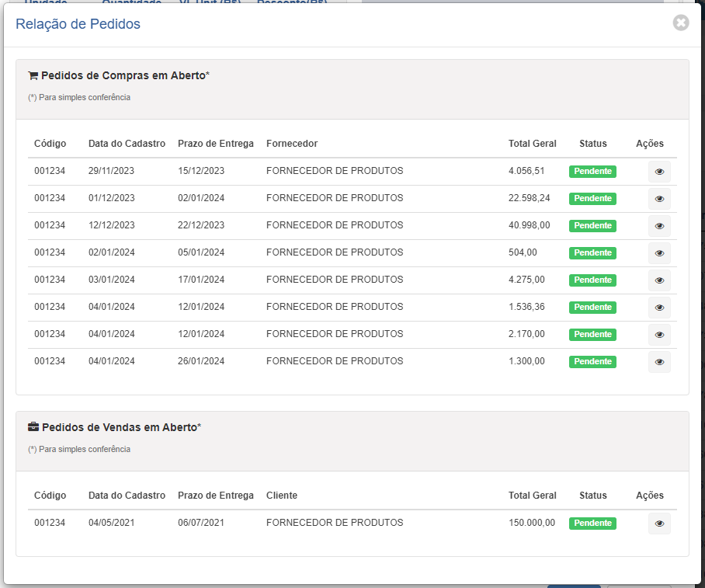
Task: Click the shopping cart icon beside Pedidos de Compras
Action: (33, 75)
